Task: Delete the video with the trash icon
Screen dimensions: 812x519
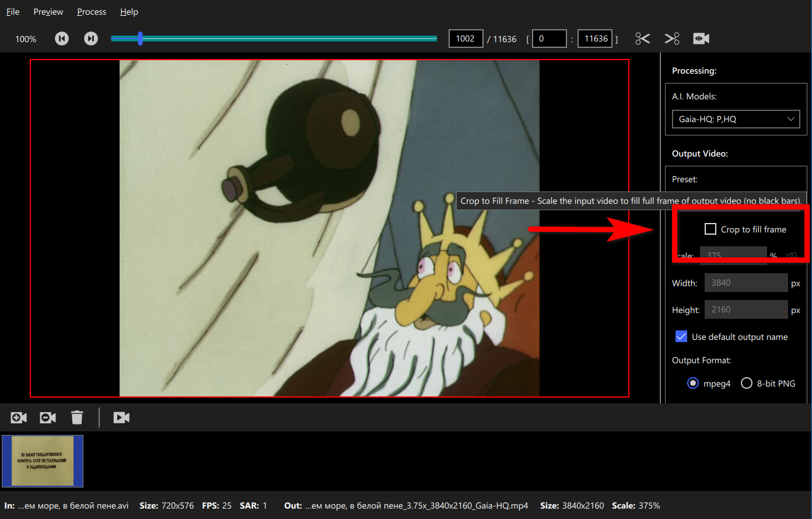Action: click(77, 417)
